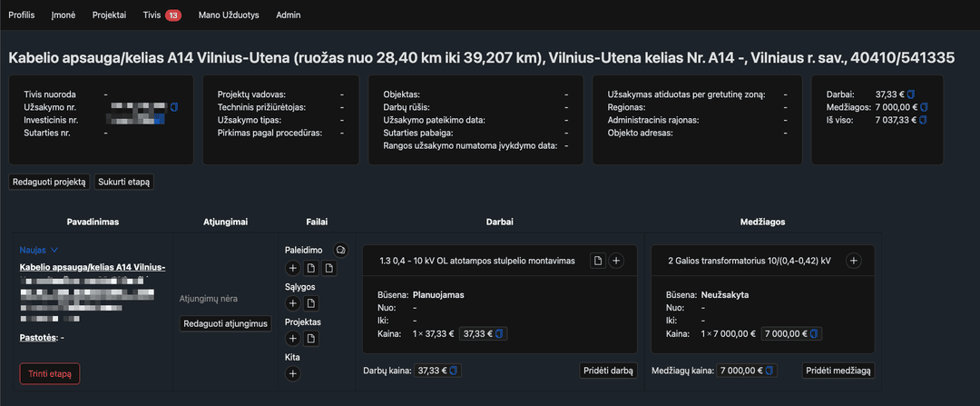This screenshot has height=406, width=980.
Task: Click the Tivis 13 notification badge
Action: [x=173, y=15]
